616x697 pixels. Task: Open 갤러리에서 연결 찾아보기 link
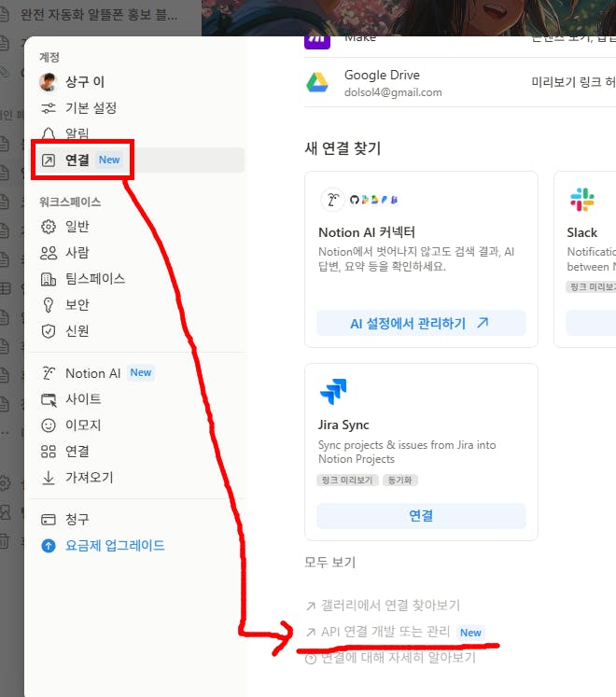[383, 605]
